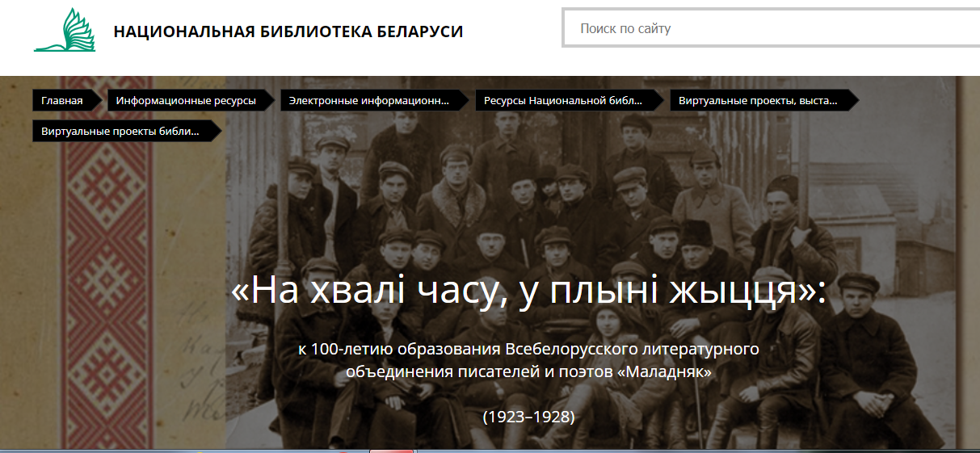Go to the Главная breadcrumb
The width and height of the screenshot is (980, 453).
click(x=62, y=101)
